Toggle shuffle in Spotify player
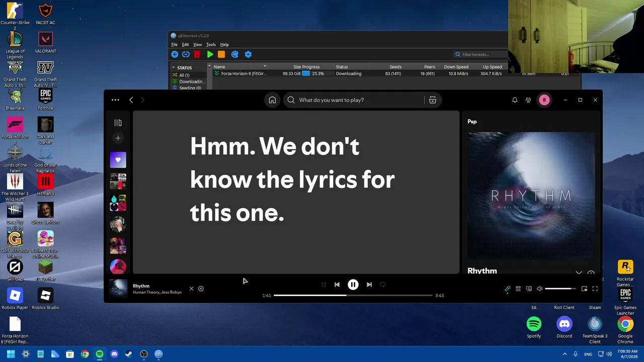This screenshot has height=362, width=644. tap(323, 285)
